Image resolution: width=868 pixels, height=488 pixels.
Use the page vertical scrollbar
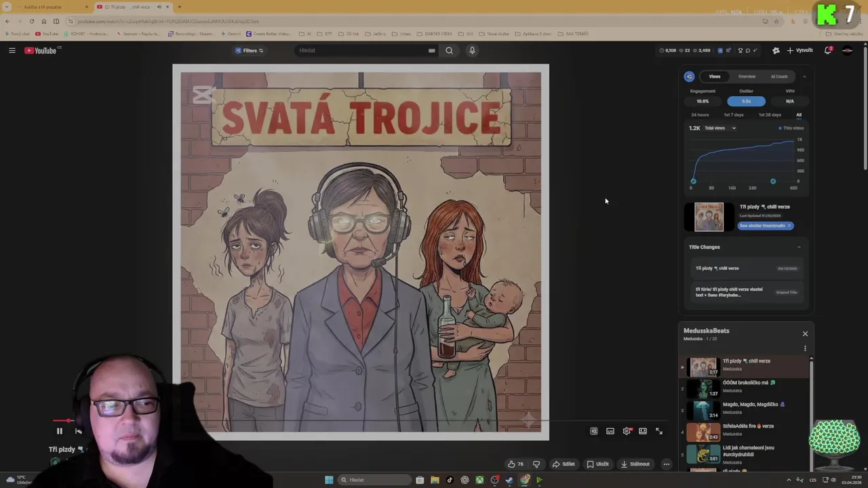tap(865, 108)
